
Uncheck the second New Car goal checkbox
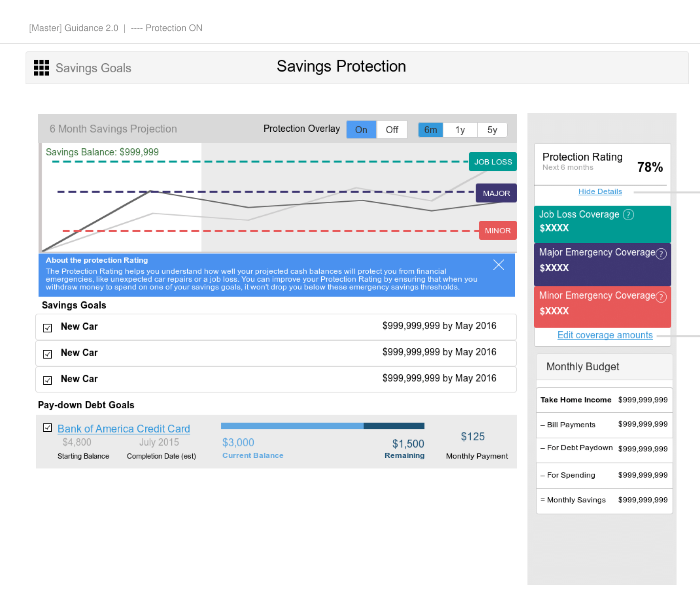tap(47, 354)
